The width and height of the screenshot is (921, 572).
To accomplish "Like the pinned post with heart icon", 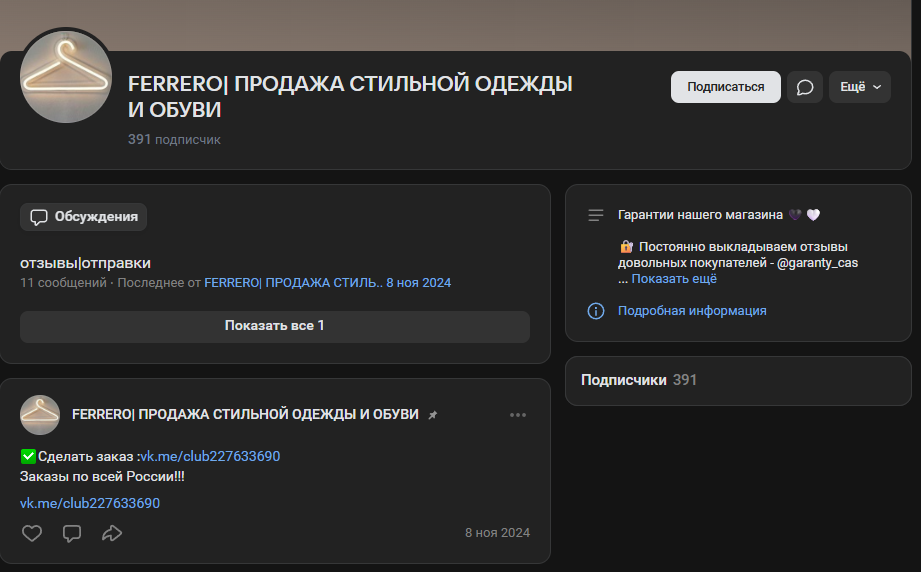I will [x=32, y=533].
